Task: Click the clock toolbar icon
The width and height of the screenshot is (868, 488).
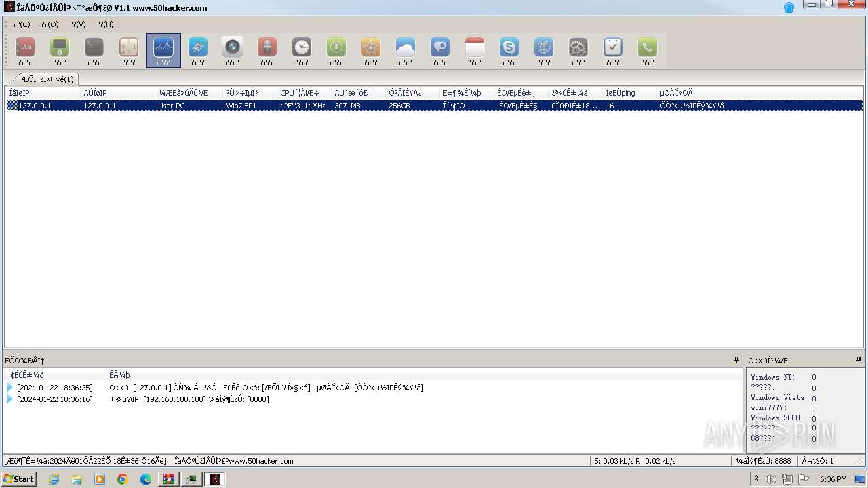Action: (301, 50)
